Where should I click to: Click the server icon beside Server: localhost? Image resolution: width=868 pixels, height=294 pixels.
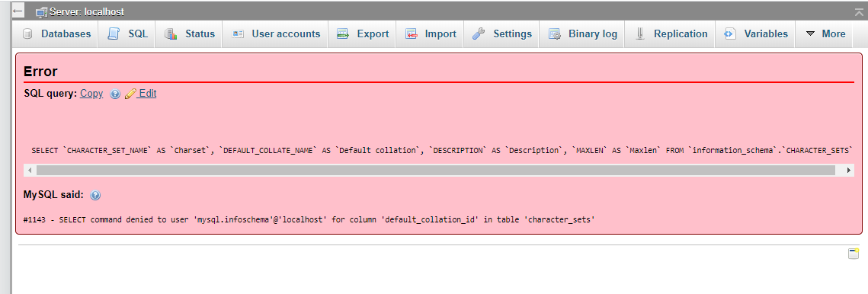[x=41, y=11]
